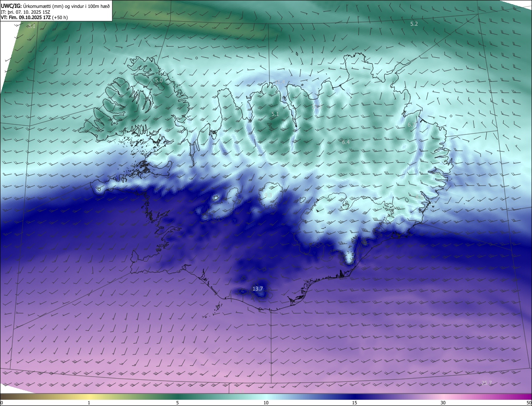Click the '5' tick on the colour scale
This screenshot has height=406, width=532.
pos(177,403)
